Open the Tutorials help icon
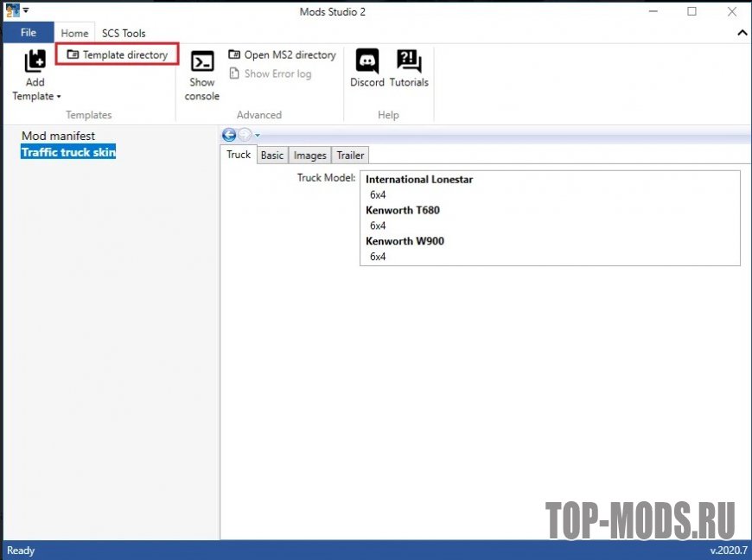 (409, 61)
